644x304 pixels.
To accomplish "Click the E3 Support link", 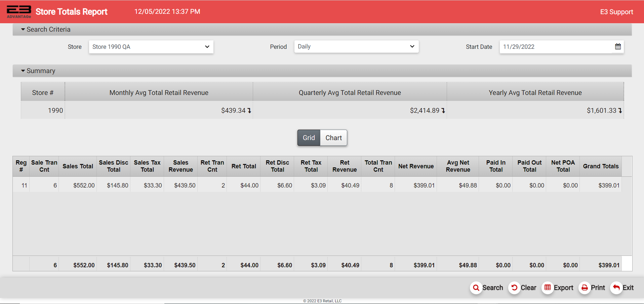I will [x=616, y=12].
